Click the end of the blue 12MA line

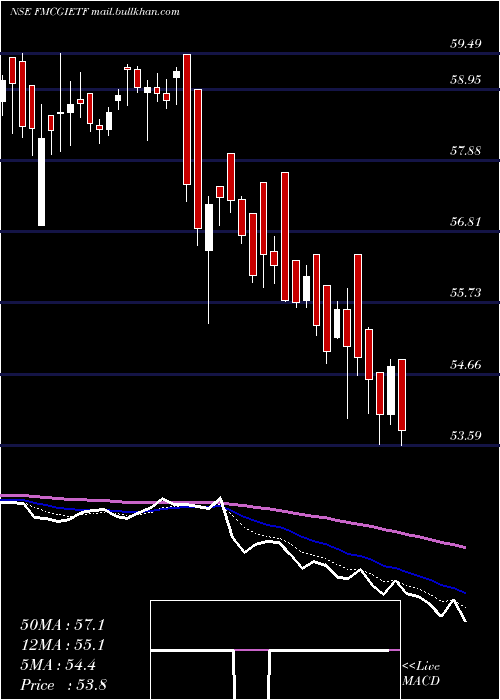click(464, 592)
